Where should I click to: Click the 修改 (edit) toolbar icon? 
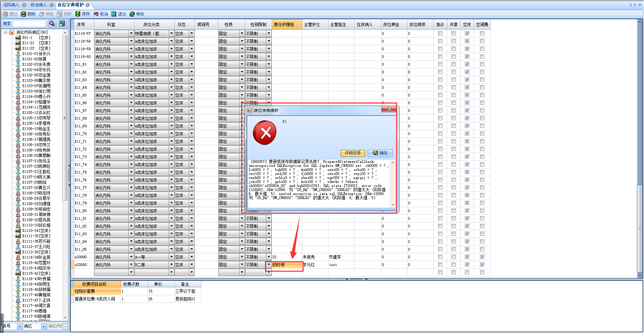(x=42, y=14)
